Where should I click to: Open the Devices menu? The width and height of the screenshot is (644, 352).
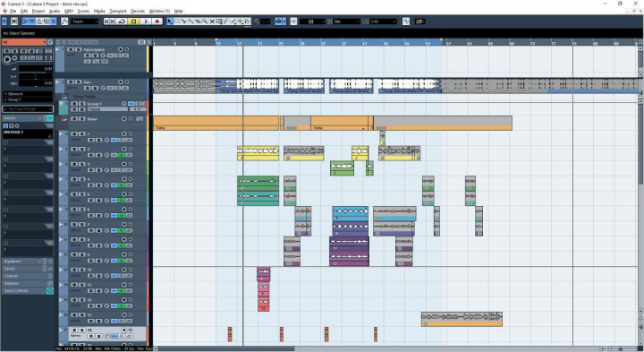(138, 11)
